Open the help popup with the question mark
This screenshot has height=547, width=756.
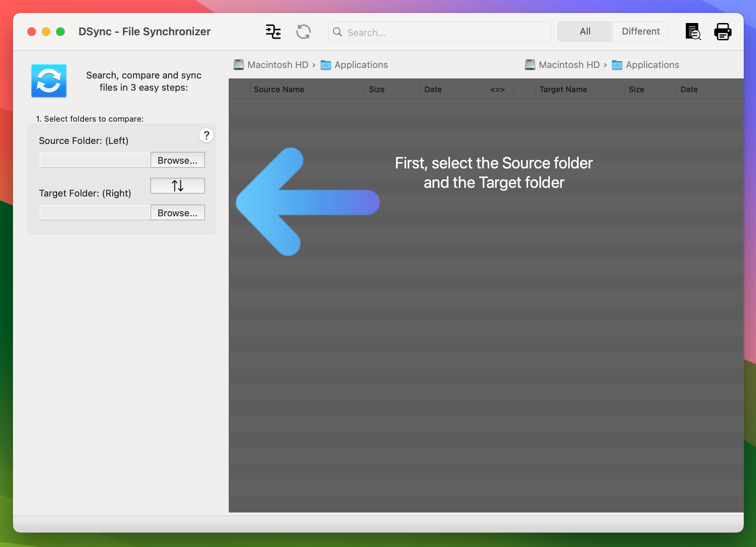click(x=206, y=136)
